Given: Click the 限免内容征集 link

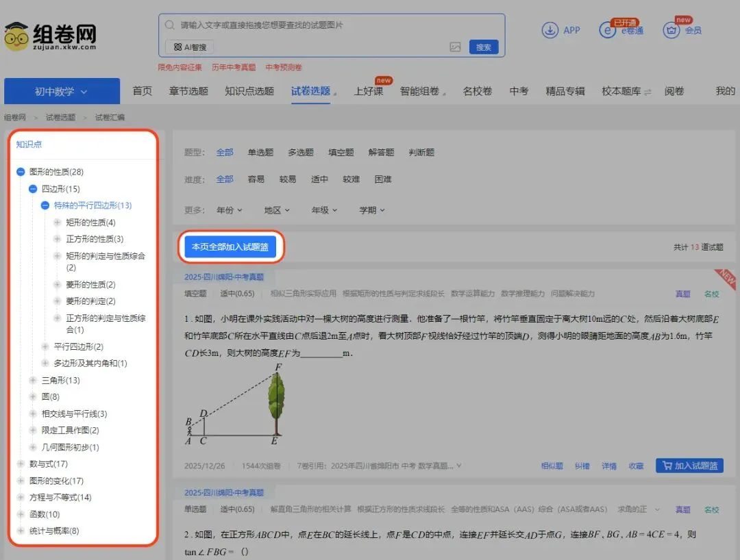Looking at the screenshot, I should (x=180, y=67).
